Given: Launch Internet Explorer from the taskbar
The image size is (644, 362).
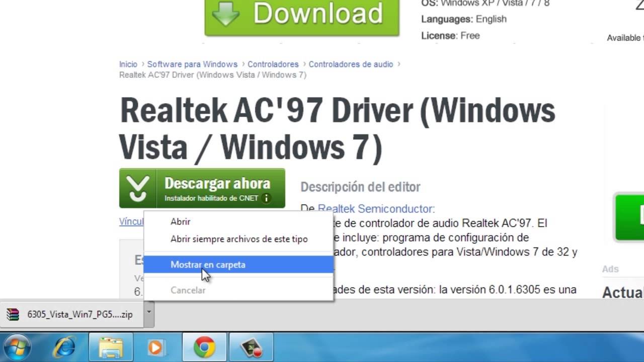Looking at the screenshot, I should click(x=65, y=347).
